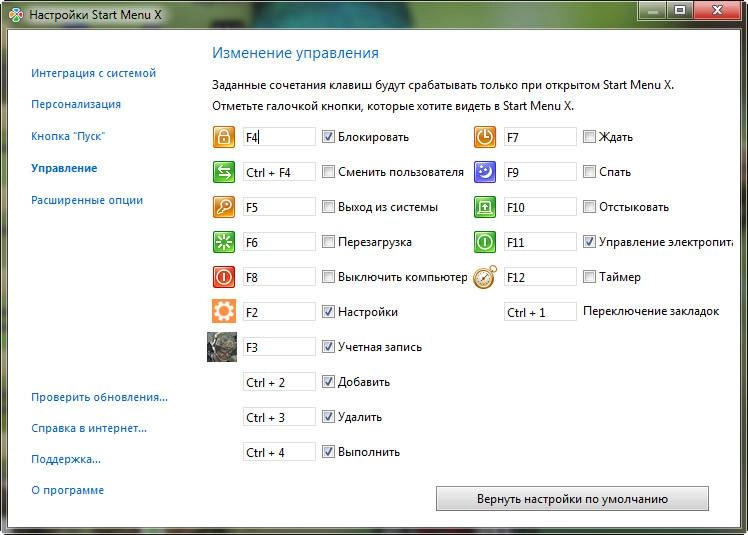This screenshot has height=535, width=748.
Task: Maximize the settings window
Action: pyautogui.click(x=680, y=10)
